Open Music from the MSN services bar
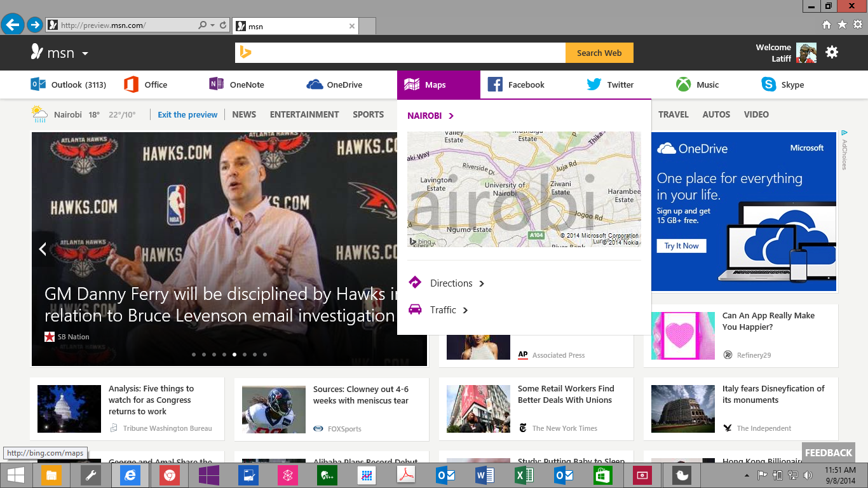The width and height of the screenshot is (868, 488). pos(697,85)
